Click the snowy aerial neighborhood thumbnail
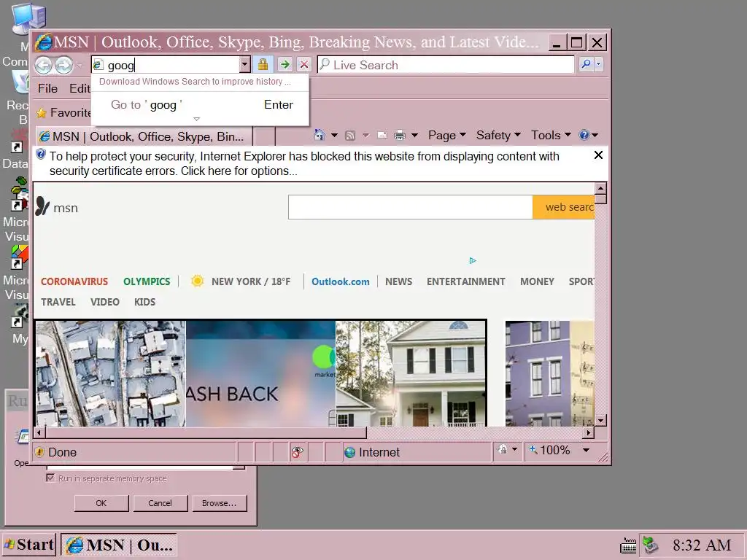The width and height of the screenshot is (747, 560). pyautogui.click(x=111, y=373)
